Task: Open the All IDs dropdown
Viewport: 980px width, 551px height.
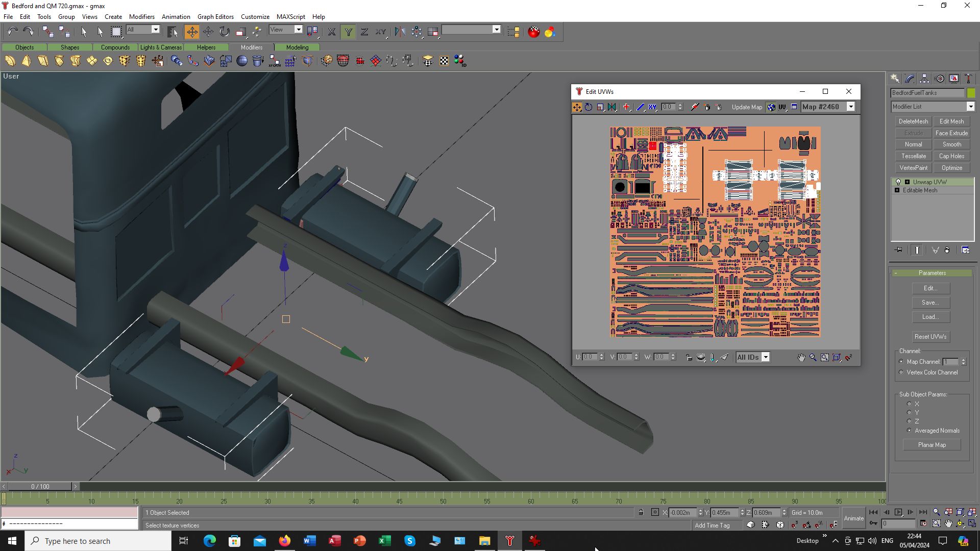Action: pos(766,357)
